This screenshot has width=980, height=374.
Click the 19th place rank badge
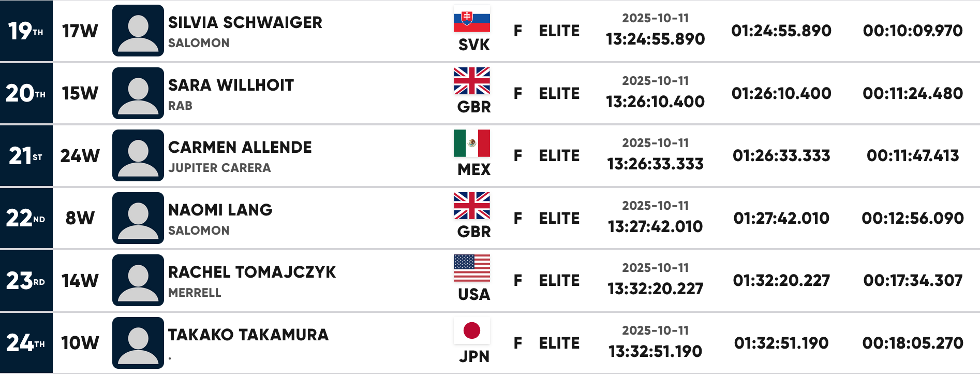click(x=26, y=31)
